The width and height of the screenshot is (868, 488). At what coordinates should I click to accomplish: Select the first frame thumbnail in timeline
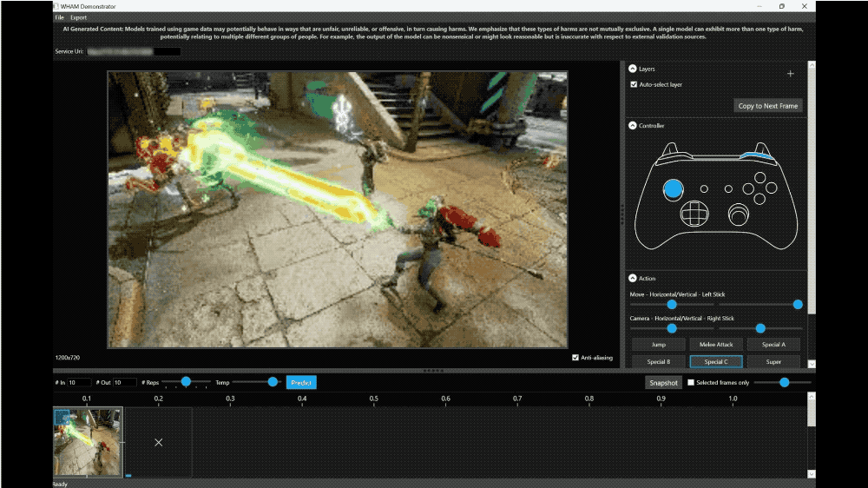click(88, 442)
